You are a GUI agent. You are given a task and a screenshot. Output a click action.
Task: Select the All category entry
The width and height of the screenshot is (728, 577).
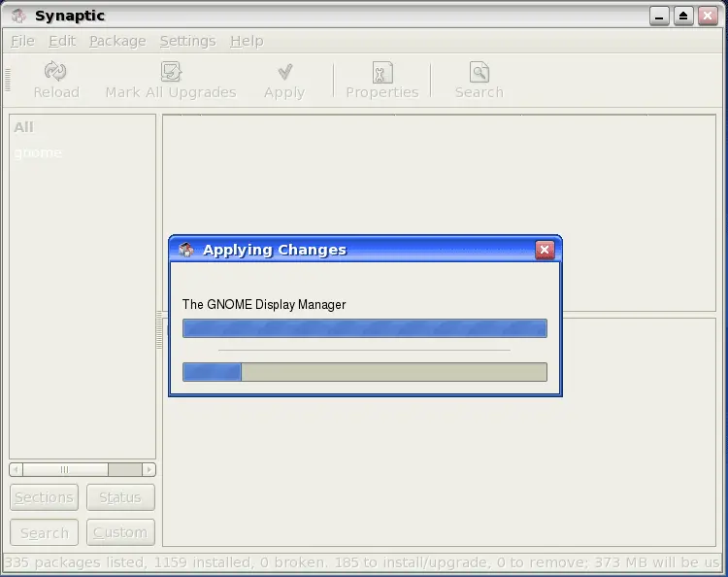point(23,127)
